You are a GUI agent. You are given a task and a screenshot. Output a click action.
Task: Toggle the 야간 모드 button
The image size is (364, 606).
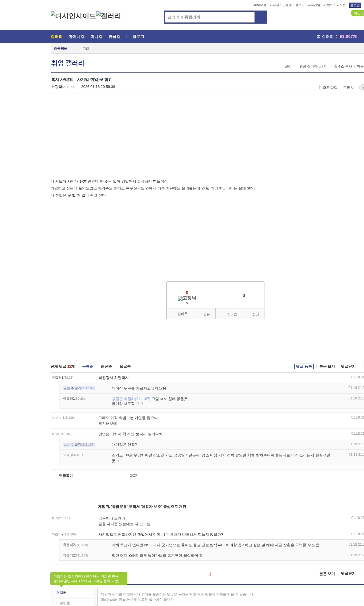358,13
